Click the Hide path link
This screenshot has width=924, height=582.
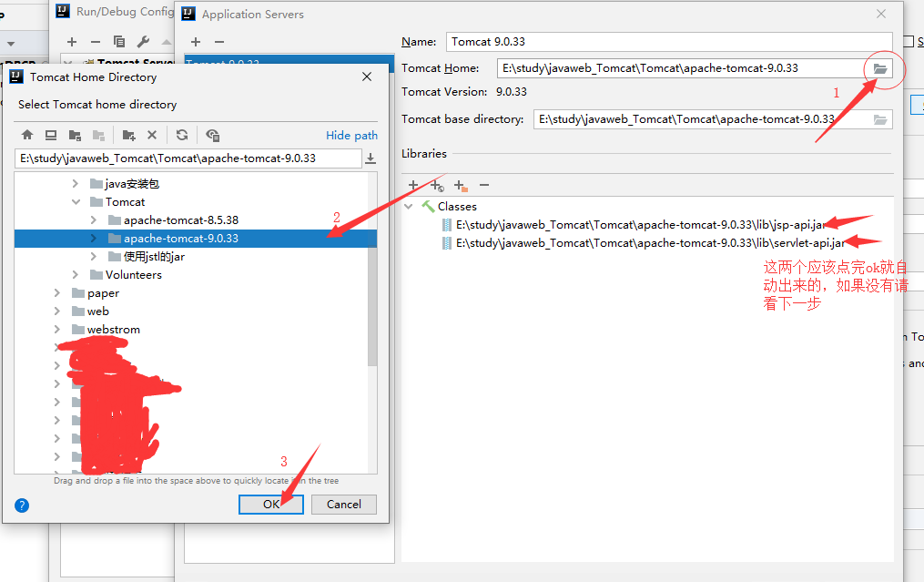tap(351, 136)
